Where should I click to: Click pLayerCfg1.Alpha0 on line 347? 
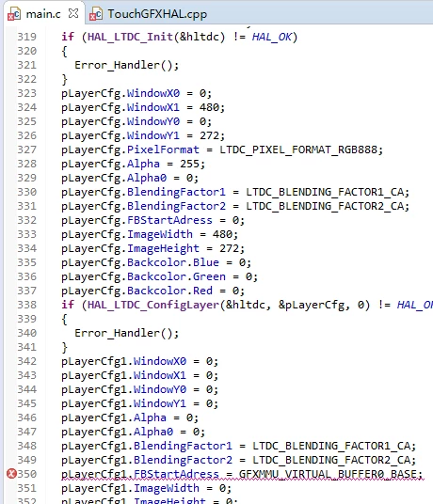[117, 432]
